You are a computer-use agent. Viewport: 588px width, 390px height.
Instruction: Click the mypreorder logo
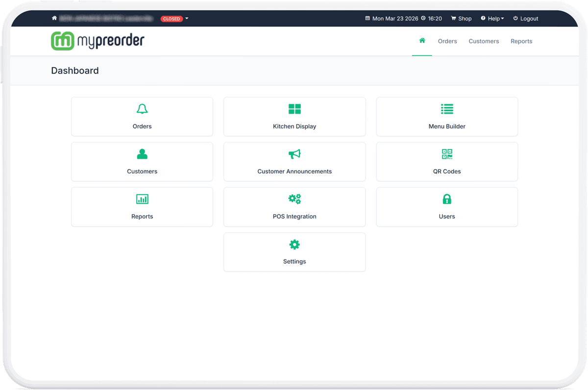[97, 41]
